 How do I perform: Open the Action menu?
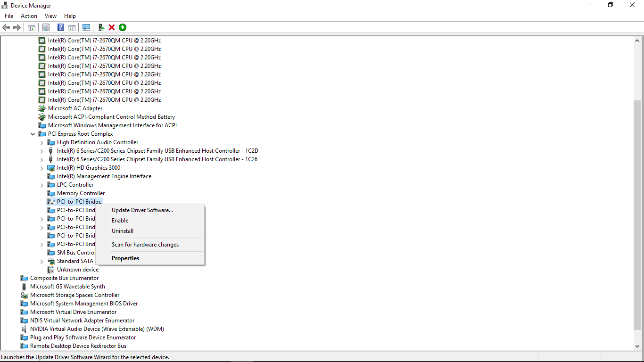[x=29, y=16]
